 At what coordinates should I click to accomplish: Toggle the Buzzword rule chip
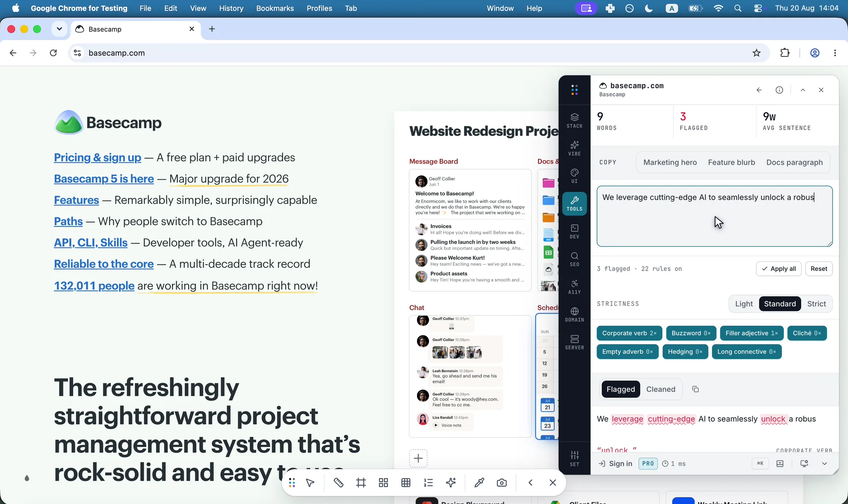click(x=691, y=333)
